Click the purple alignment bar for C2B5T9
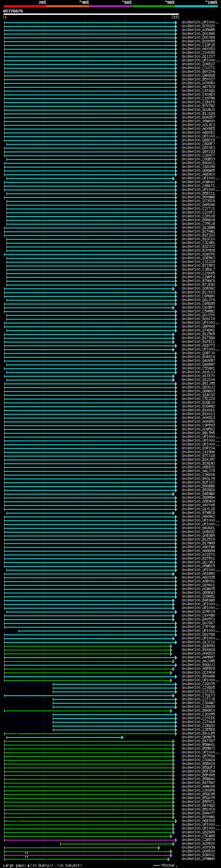The width and height of the screenshot is (221, 868). 90,840
